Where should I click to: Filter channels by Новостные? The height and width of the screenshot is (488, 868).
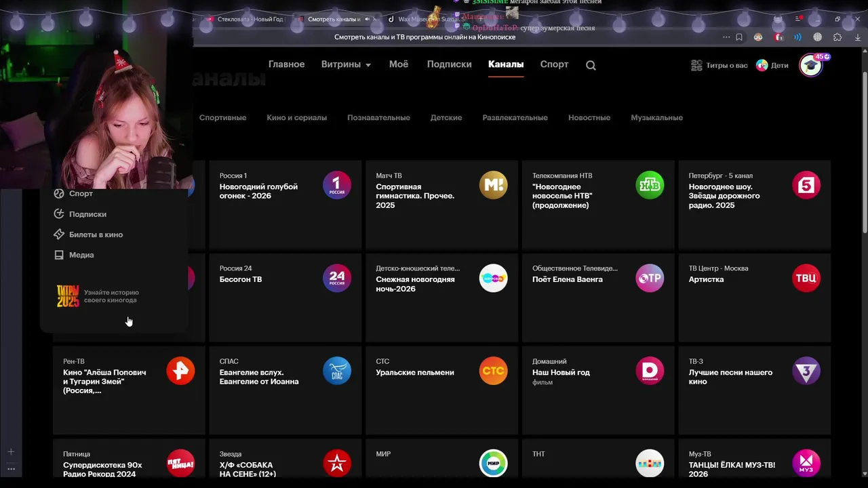coord(589,118)
